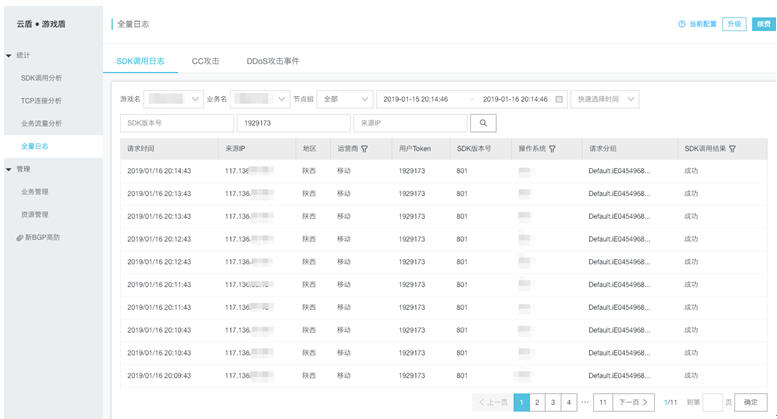
Task: Open the calendar icon in date range
Action: click(559, 99)
